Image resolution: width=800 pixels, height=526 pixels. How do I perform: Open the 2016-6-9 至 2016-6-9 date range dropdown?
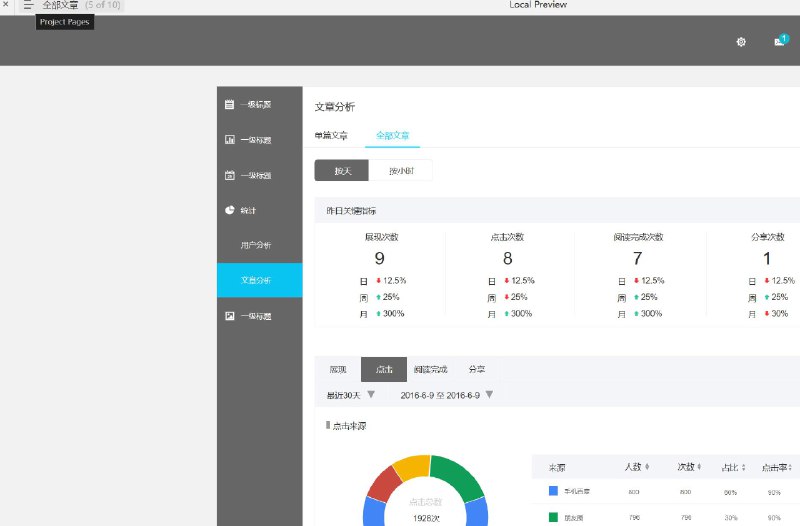point(489,394)
